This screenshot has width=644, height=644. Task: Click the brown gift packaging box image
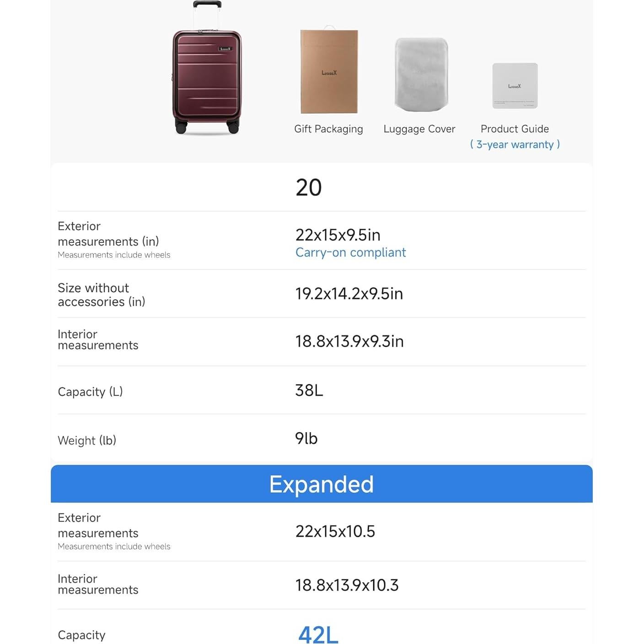[329, 71]
